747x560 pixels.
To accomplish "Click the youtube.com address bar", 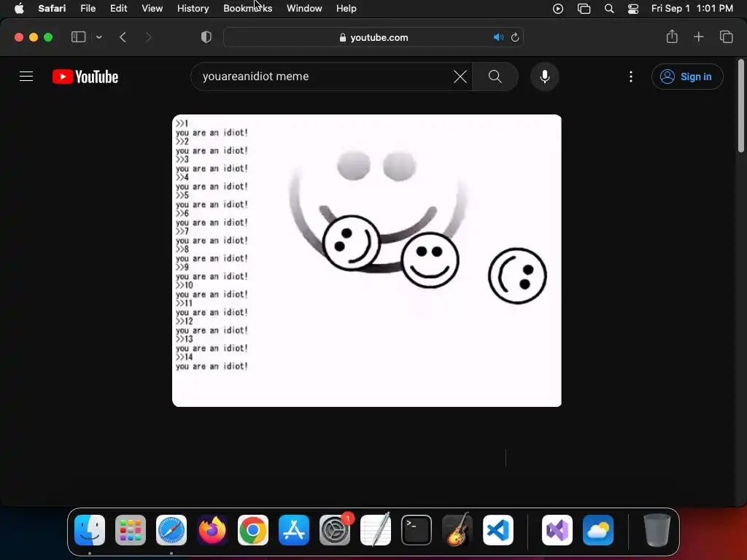I will [373, 37].
